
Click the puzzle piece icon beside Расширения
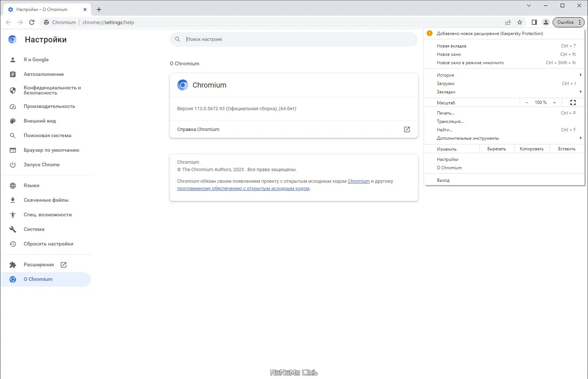(13, 264)
